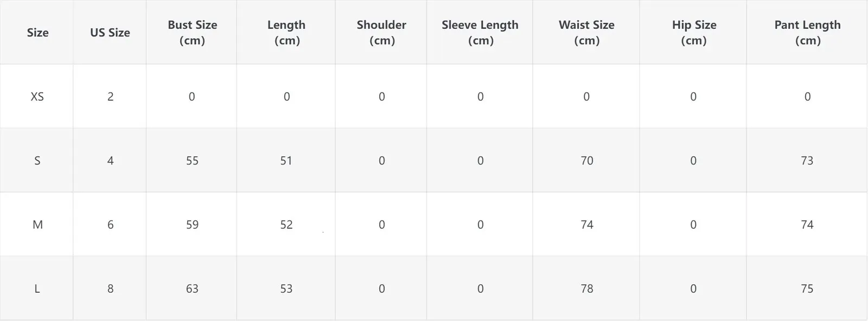Image resolution: width=868 pixels, height=321 pixels.
Task: Click the Size column header
Action: [x=37, y=33]
